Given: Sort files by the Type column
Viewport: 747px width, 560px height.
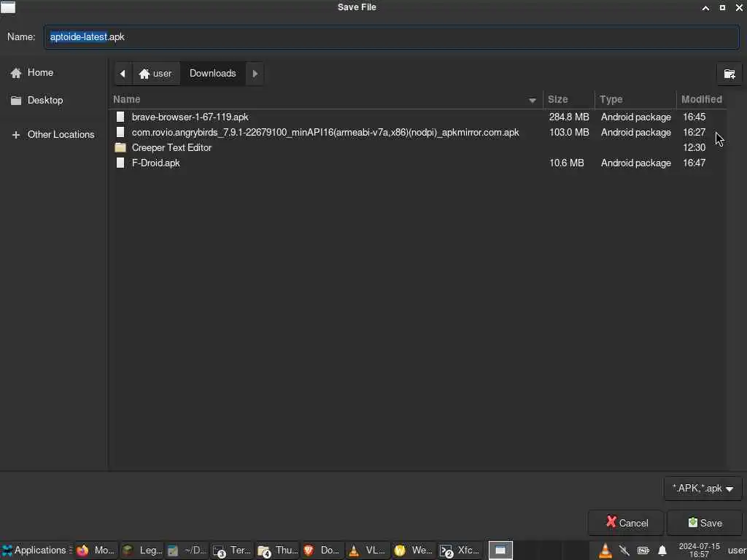Looking at the screenshot, I should pos(635,99).
